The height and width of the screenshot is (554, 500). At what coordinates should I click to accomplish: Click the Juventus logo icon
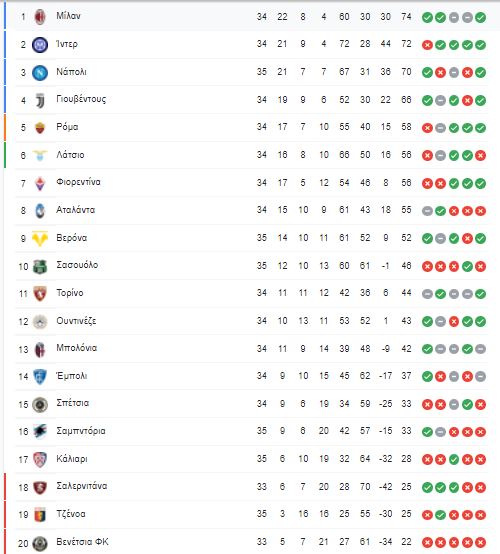tap(40, 101)
